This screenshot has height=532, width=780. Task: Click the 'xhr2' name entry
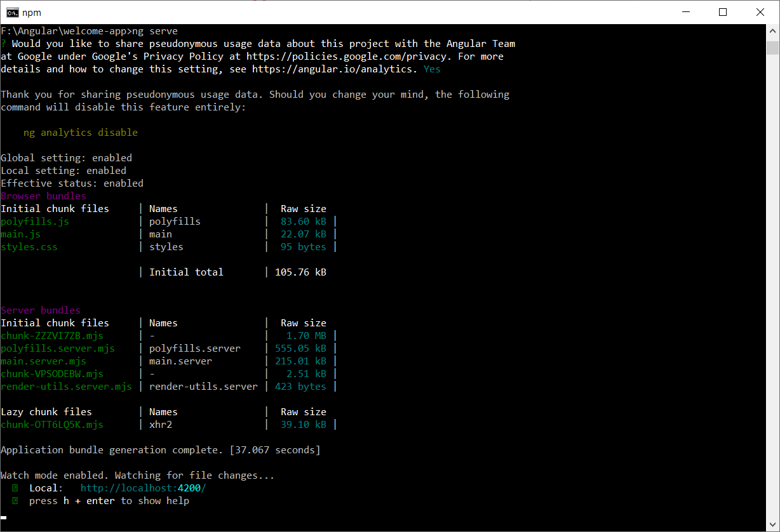(161, 425)
